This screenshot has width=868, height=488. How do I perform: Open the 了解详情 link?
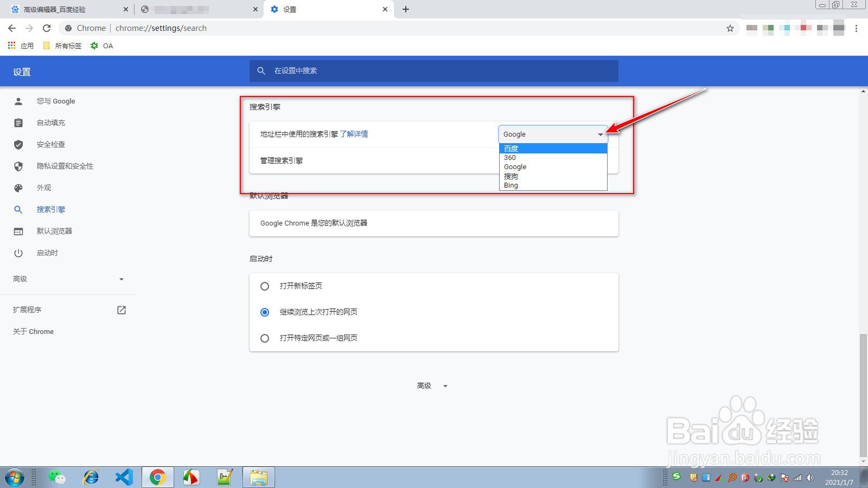[x=355, y=134]
